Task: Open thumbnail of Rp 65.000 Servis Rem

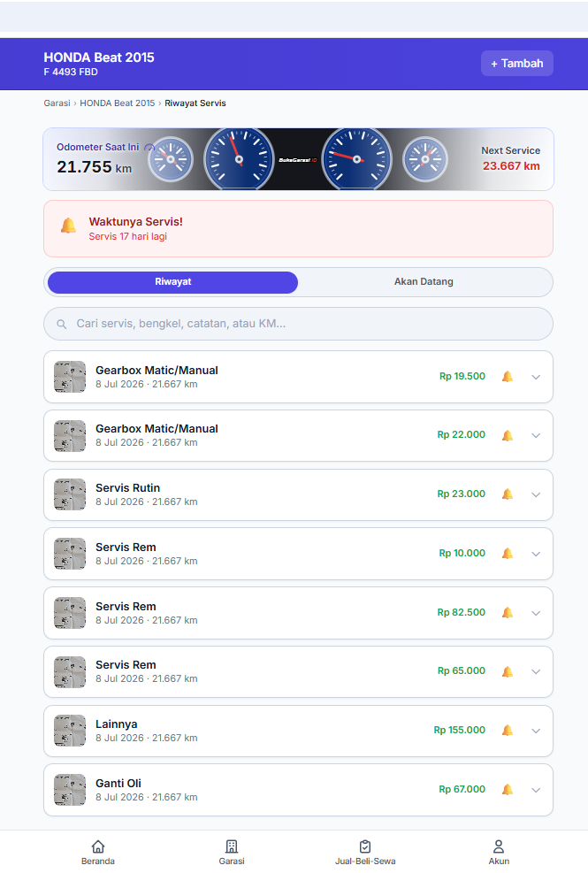Action: (70, 671)
